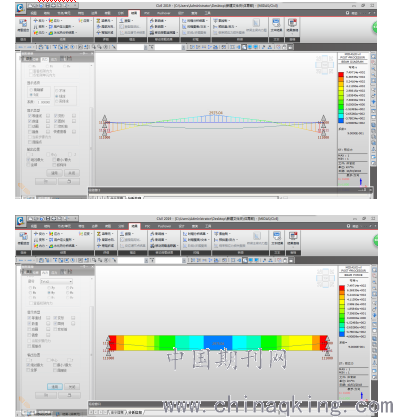Switch to the PSC ribbon tab in the lower window
The width and height of the screenshot is (393, 417).
pyautogui.click(x=147, y=226)
